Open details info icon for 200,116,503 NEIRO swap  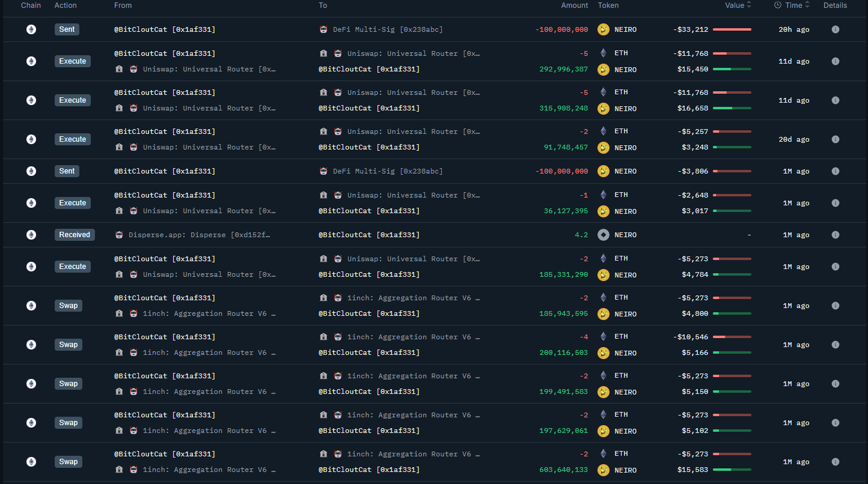[835, 345]
